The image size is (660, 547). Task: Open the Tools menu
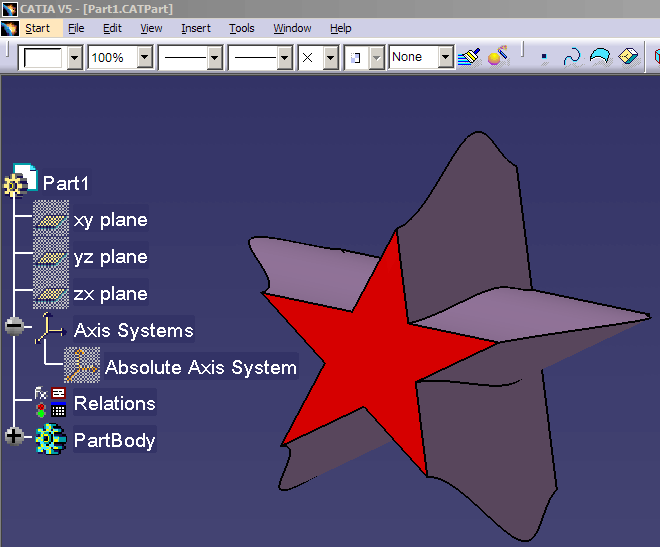tap(242, 28)
